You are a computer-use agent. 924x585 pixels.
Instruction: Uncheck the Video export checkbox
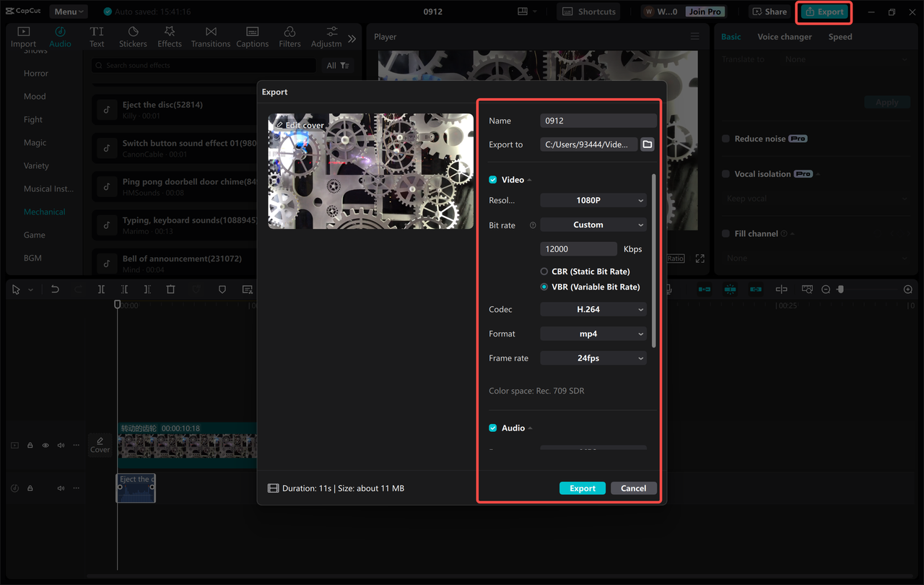coord(492,179)
